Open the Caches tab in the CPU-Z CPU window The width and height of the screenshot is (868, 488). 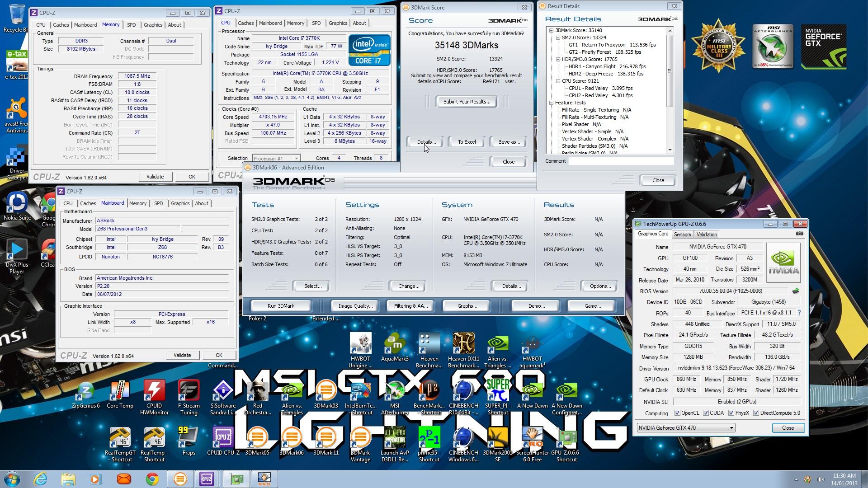245,23
